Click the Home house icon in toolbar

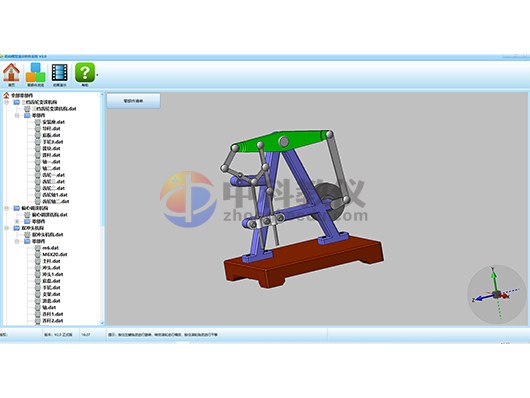click(x=11, y=72)
